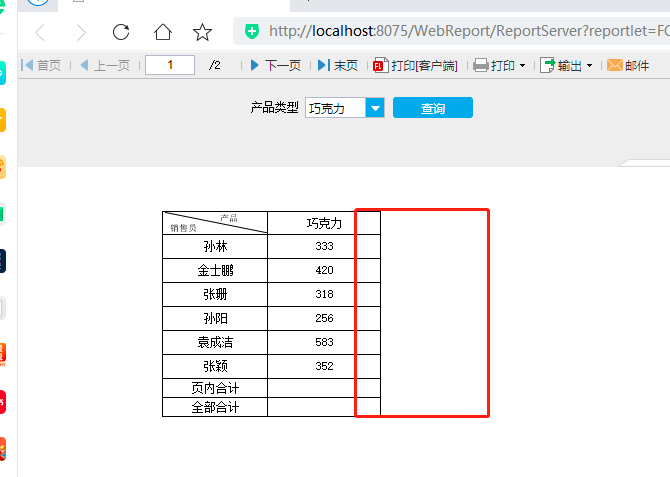Go to previous page (上一页)
Image resolution: width=670 pixels, height=477 pixels.
tap(105, 65)
